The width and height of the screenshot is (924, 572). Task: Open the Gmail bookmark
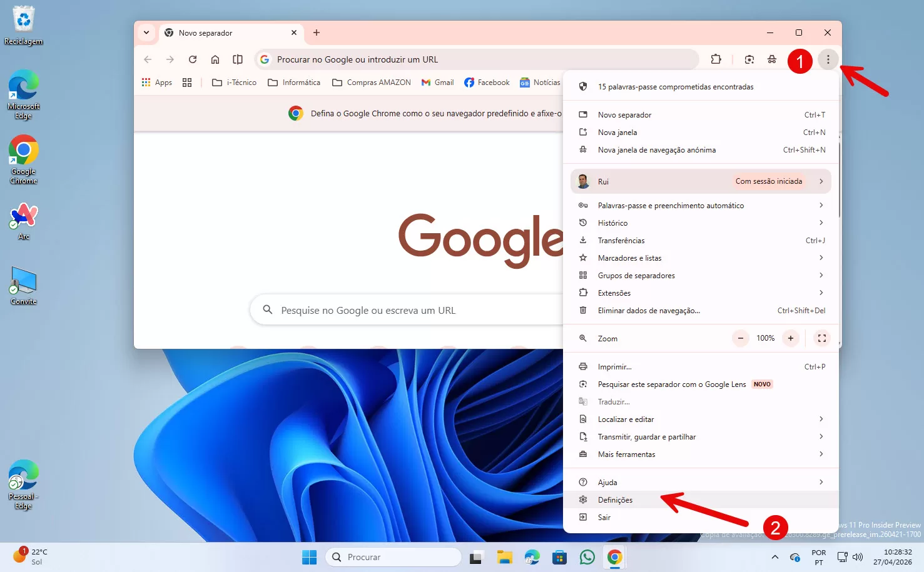pyautogui.click(x=437, y=83)
